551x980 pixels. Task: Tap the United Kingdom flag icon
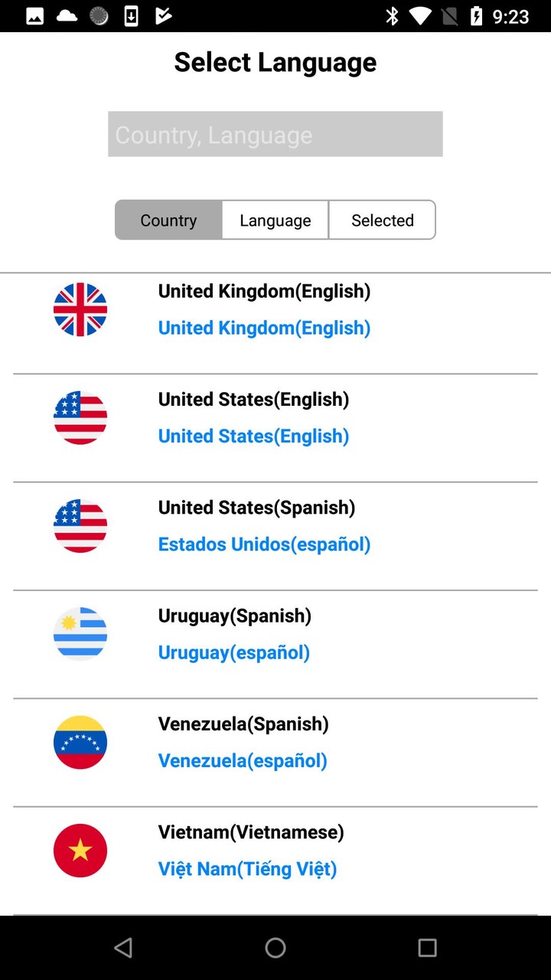point(80,309)
